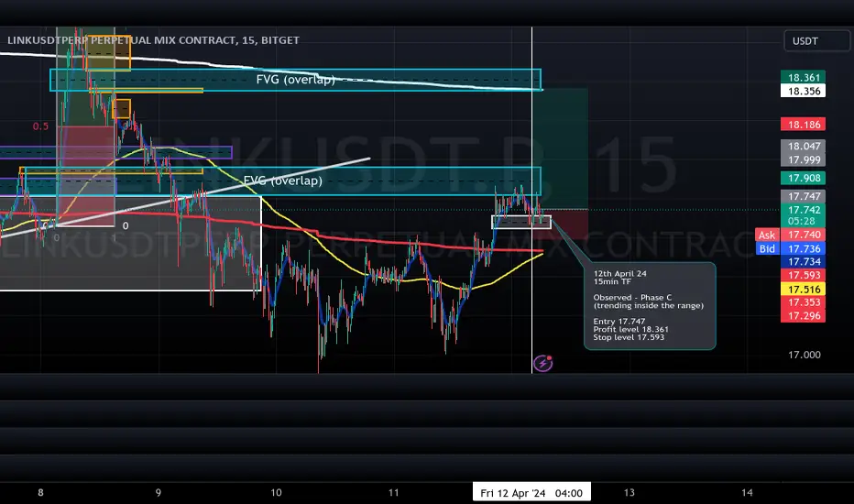Viewport: 854px width, 504px height.
Task: Click the red 17.296 price label
Action: pyautogui.click(x=804, y=316)
